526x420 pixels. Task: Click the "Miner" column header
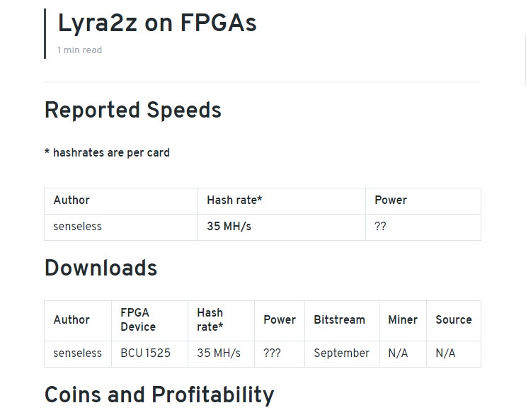(x=403, y=319)
